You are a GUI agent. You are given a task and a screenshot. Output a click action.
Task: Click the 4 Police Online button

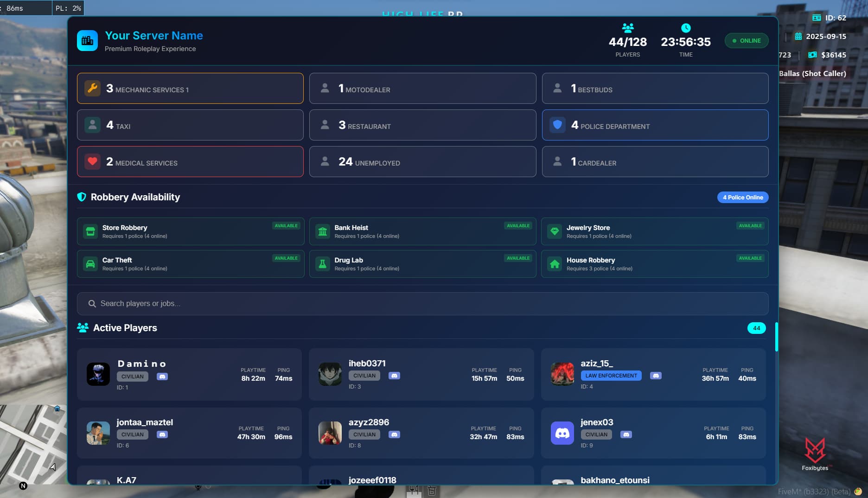point(743,197)
